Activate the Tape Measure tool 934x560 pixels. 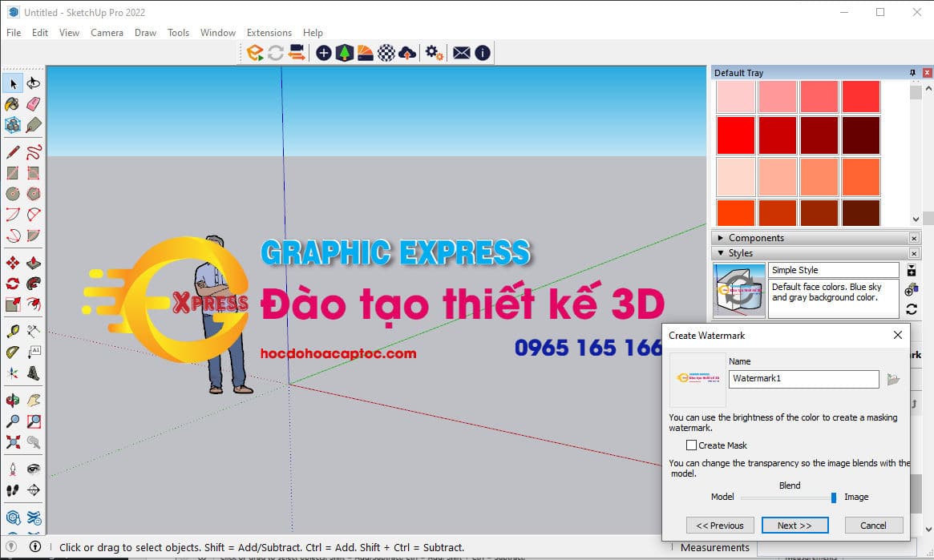(13, 329)
